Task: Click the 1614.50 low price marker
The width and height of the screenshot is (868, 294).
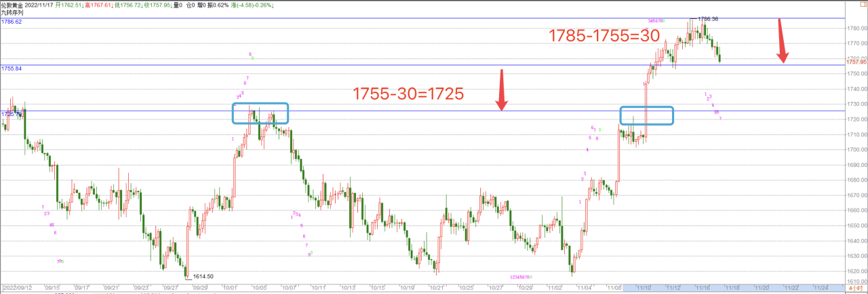Action: tap(203, 276)
